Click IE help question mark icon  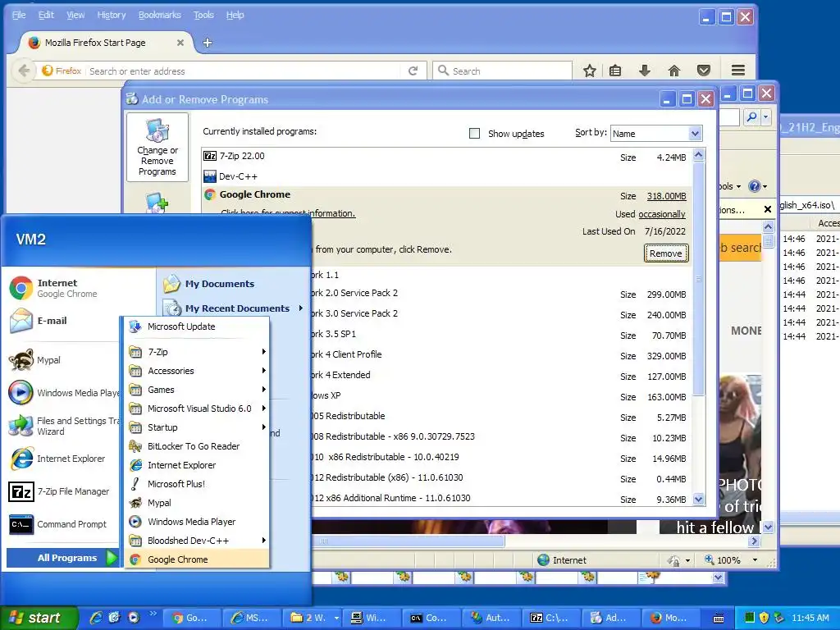coord(755,186)
